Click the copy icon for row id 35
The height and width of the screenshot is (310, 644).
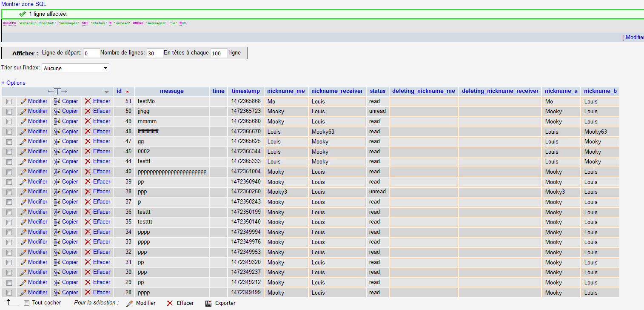point(57,222)
